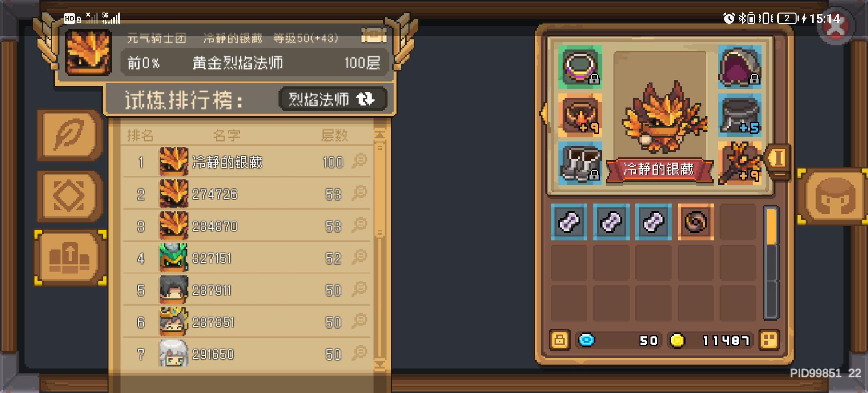868x393 pixels.
Task: Click the locked ring equipment slot
Action: pos(580,67)
